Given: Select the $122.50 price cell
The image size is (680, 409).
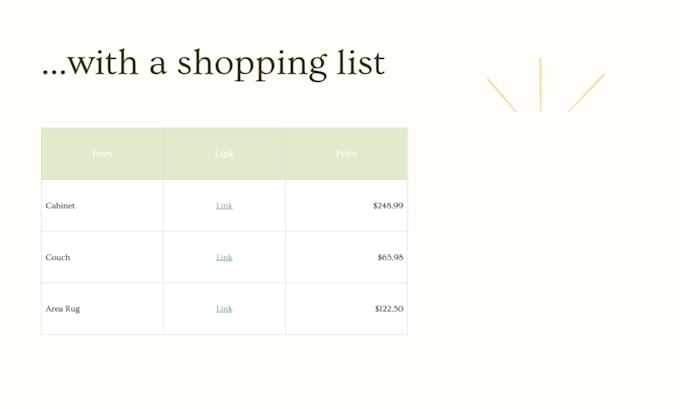Looking at the screenshot, I should (347, 309).
